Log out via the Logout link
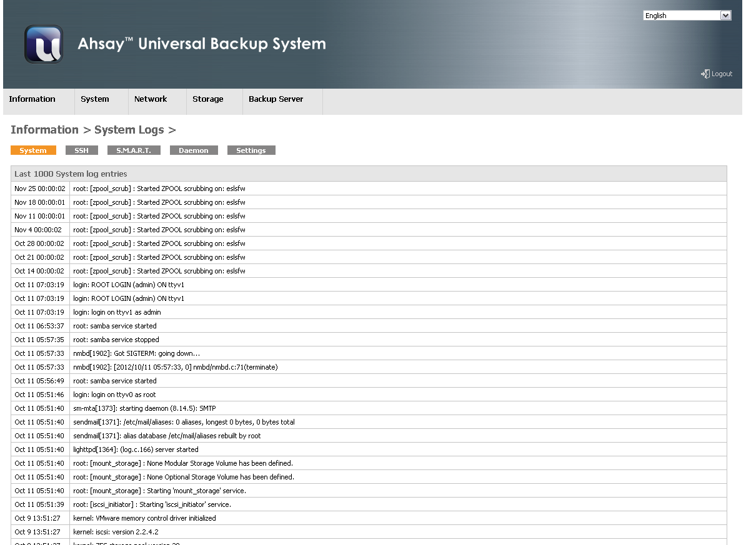The height and width of the screenshot is (545, 756). pyautogui.click(x=722, y=74)
